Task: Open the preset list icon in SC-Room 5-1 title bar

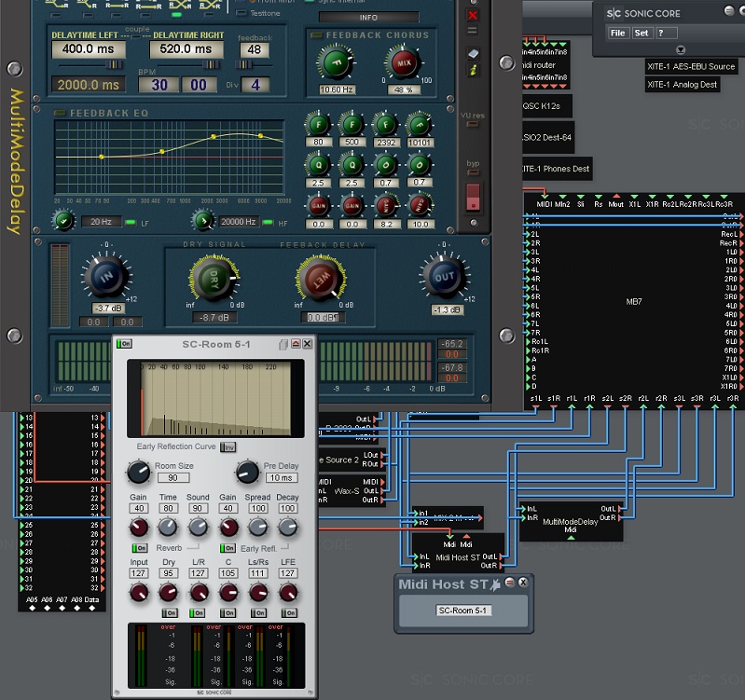Action: point(283,344)
